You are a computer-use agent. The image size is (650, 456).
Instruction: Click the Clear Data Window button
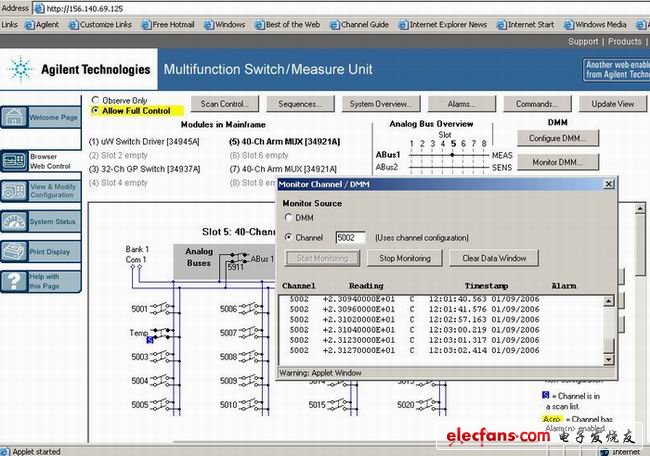click(494, 258)
